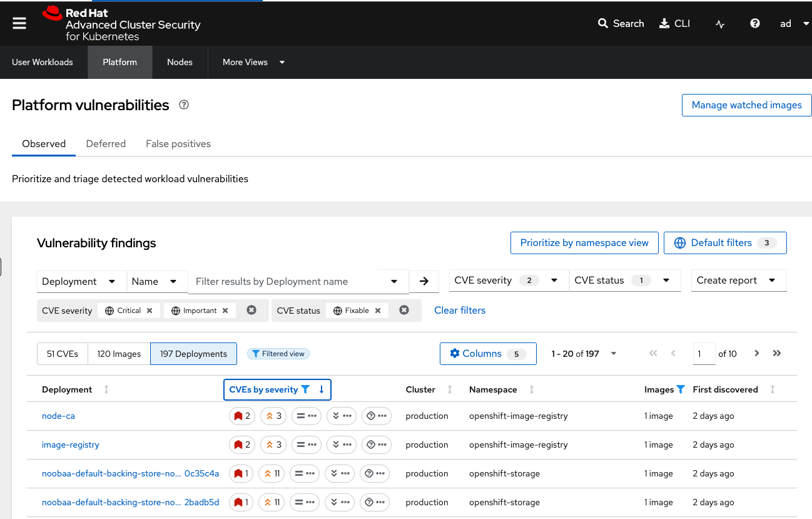The image size is (812, 519).
Task: Select the CLI download icon
Action: [x=665, y=23]
